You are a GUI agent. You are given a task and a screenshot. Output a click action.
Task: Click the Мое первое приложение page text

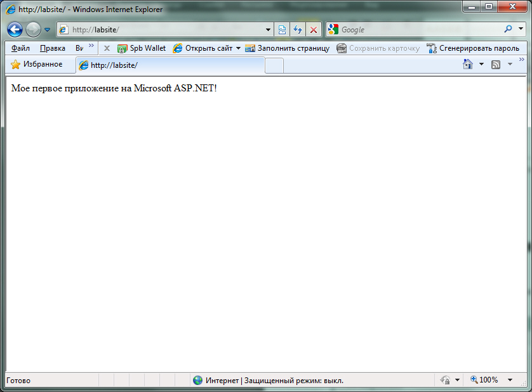coord(114,88)
